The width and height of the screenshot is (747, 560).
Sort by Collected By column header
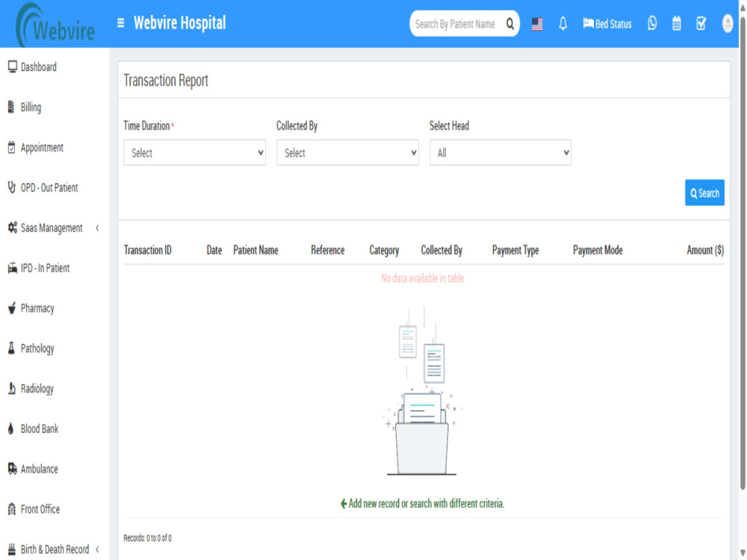point(441,250)
